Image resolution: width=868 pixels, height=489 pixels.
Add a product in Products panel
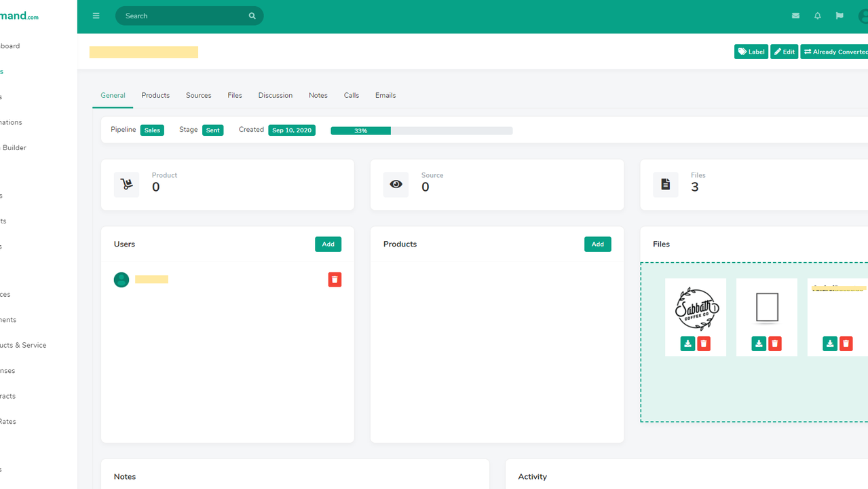click(x=597, y=244)
